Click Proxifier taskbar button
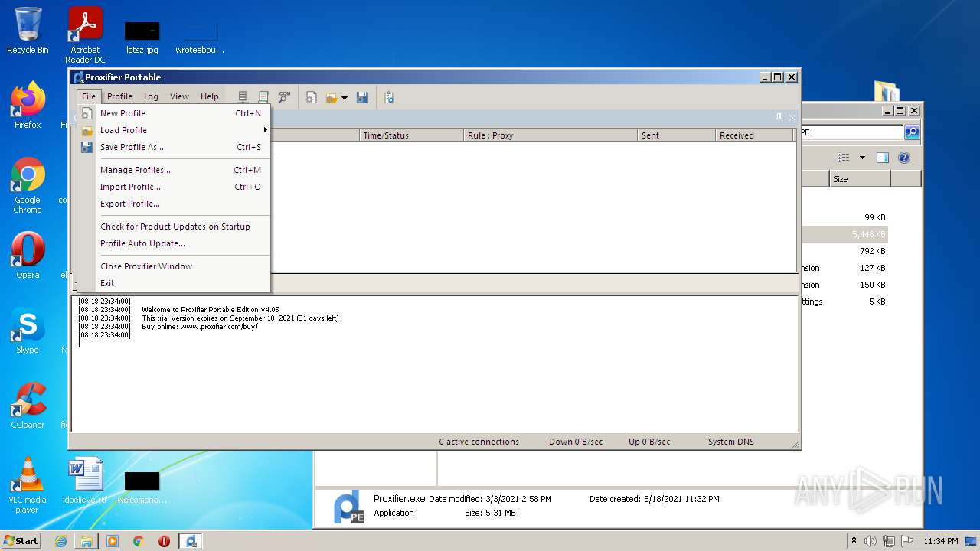 (x=191, y=541)
